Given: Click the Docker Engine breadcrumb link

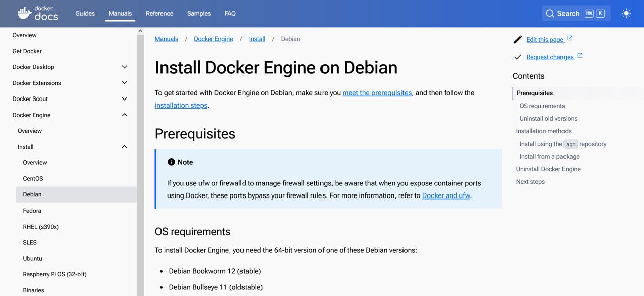Looking at the screenshot, I should (x=213, y=39).
